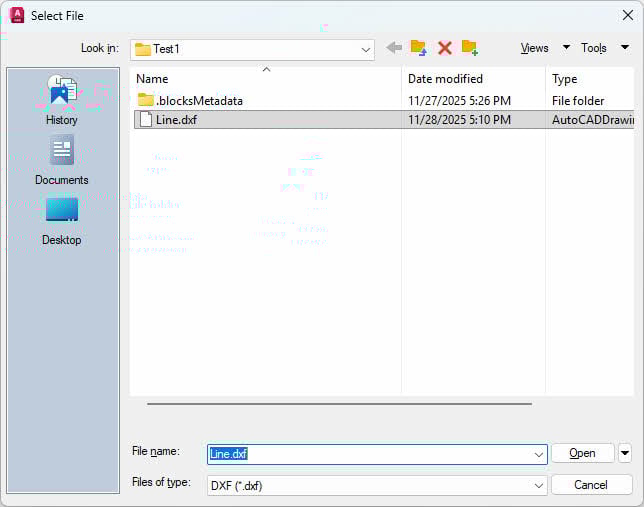Create a new folder icon
The image size is (644, 507).
(469, 48)
